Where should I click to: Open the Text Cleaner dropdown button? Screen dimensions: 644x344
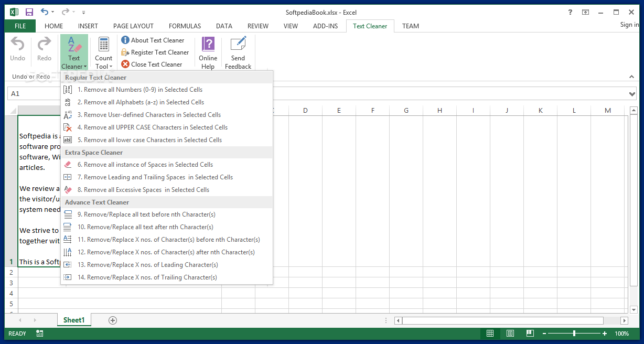(x=74, y=53)
